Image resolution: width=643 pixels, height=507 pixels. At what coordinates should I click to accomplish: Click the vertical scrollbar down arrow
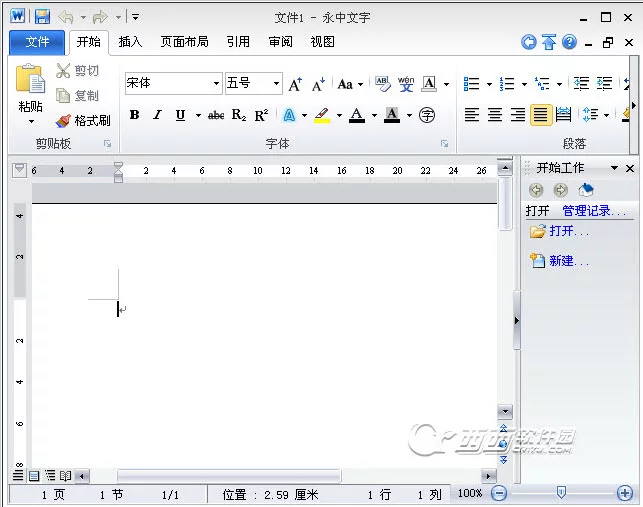505,411
